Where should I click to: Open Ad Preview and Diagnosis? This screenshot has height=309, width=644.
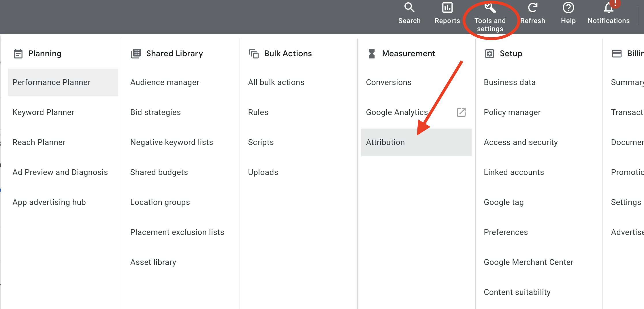(x=60, y=172)
